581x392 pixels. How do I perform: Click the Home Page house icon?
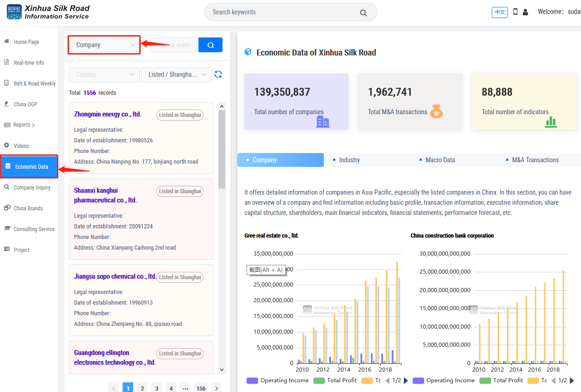7,41
